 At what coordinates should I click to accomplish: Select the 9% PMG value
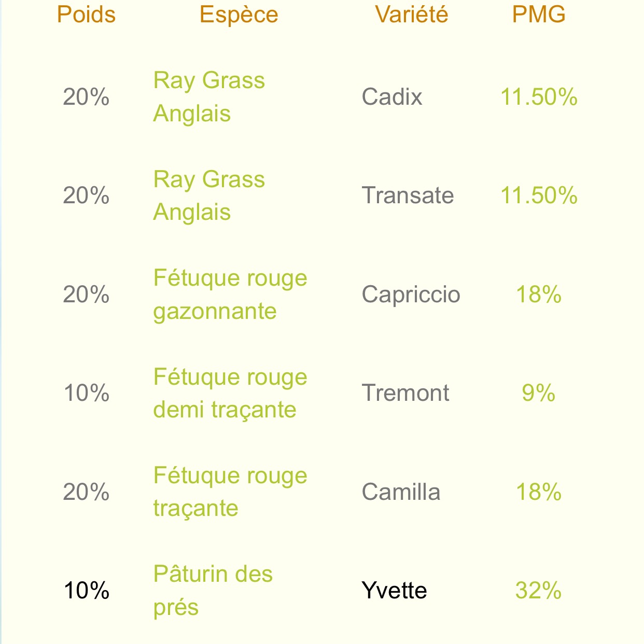(x=538, y=393)
